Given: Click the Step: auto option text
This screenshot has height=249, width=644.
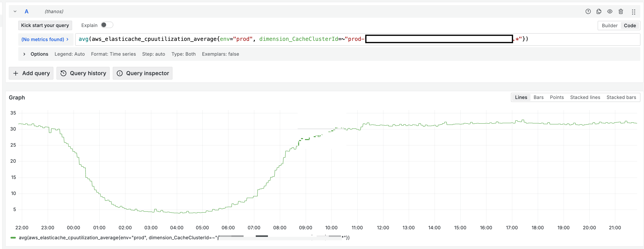Looking at the screenshot, I should point(153,54).
